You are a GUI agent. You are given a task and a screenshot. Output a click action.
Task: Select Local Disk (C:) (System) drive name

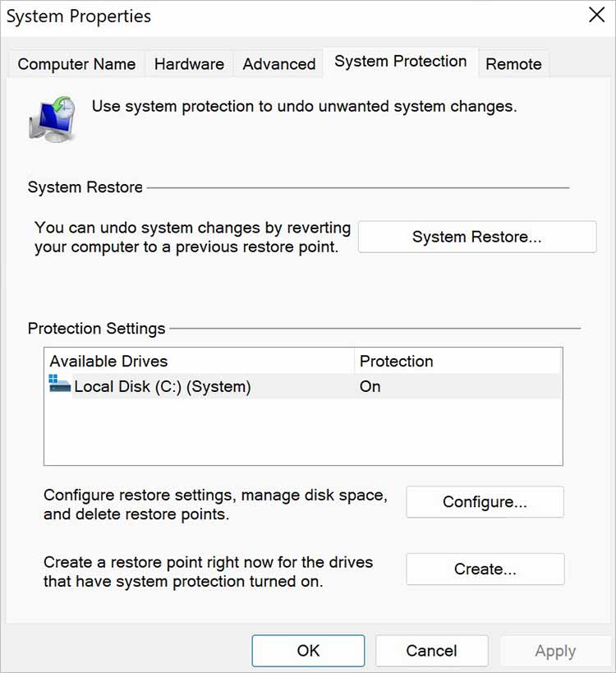[x=162, y=386]
